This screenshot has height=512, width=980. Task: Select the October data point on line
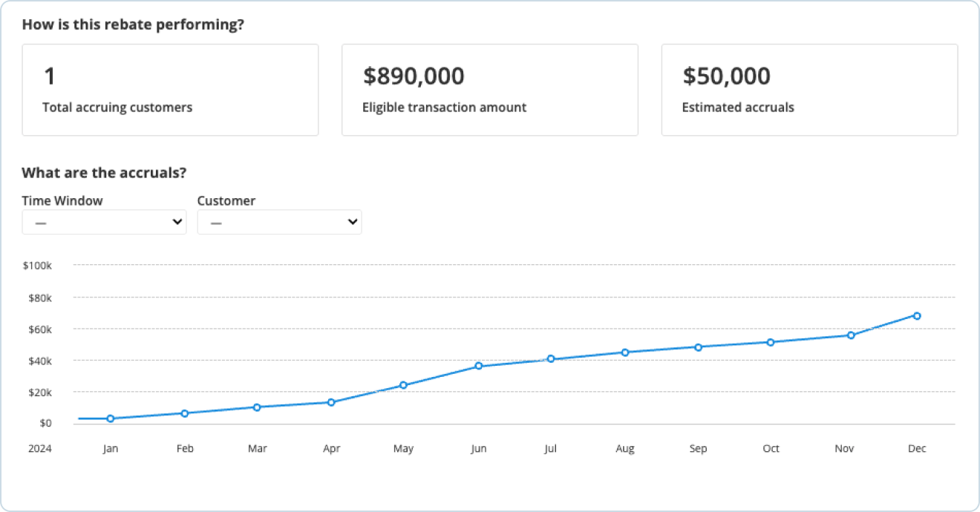click(x=771, y=342)
